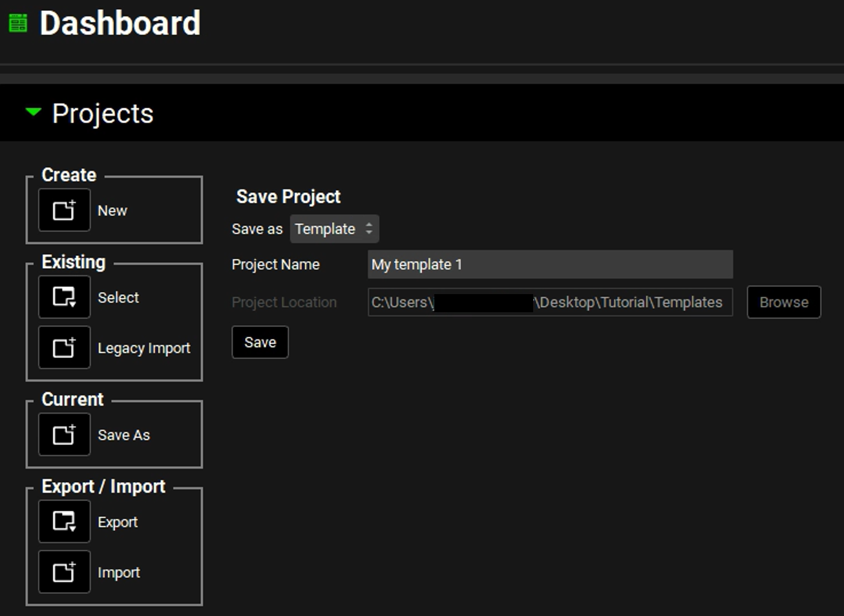Screen dimensions: 844x616
Task: Click the green Dashboard icon
Action: [17, 23]
